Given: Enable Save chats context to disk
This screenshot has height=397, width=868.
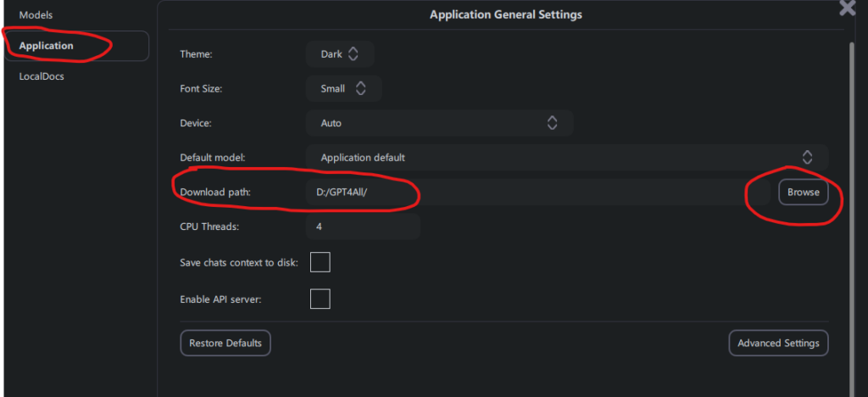Looking at the screenshot, I should click(x=320, y=262).
